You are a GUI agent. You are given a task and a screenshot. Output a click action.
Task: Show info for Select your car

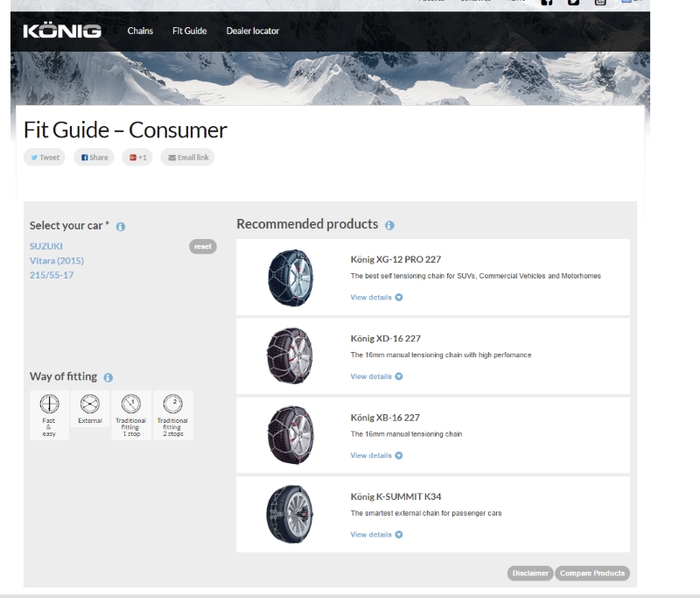tap(121, 227)
